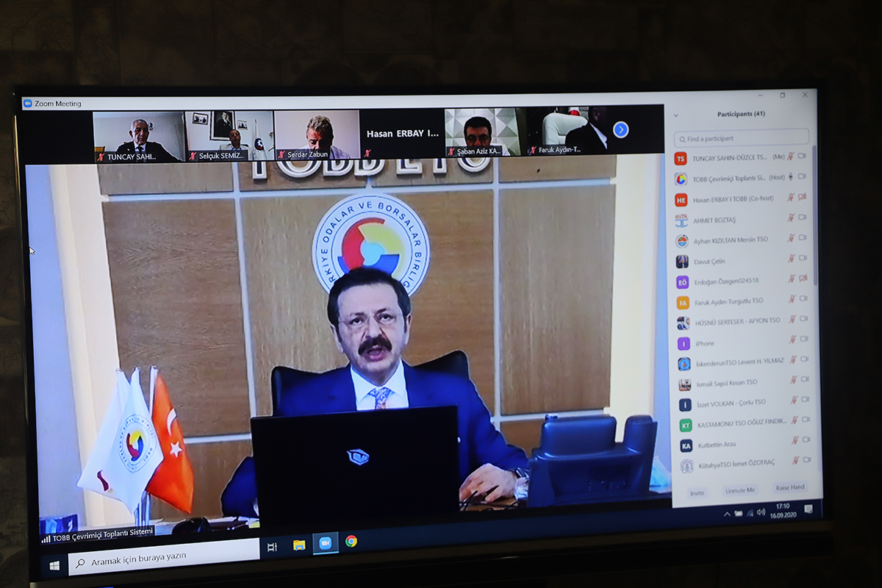Toggle the muted microphone for TUNCAY SAHIN

792,157
